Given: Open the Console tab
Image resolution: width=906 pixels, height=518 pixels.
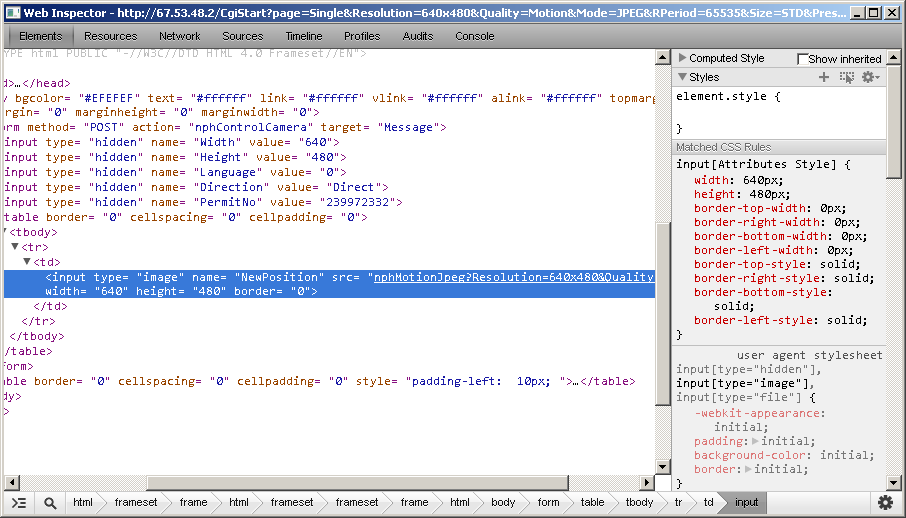Looking at the screenshot, I should 474,36.
